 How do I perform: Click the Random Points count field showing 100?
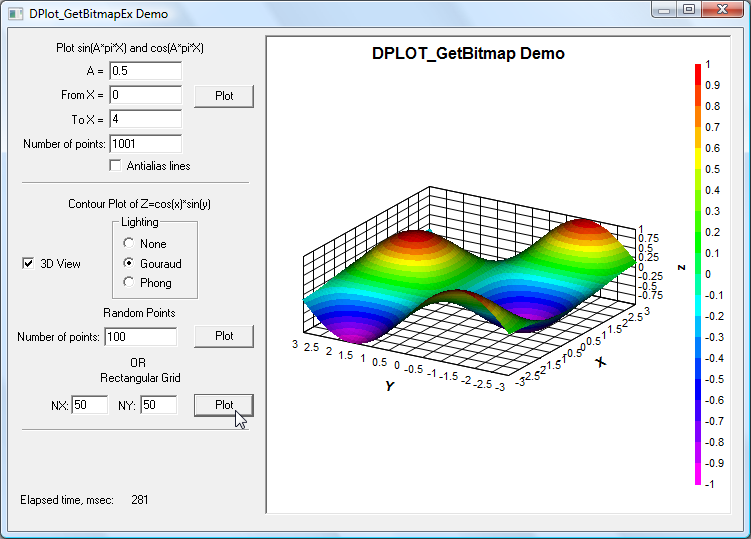[x=141, y=337]
